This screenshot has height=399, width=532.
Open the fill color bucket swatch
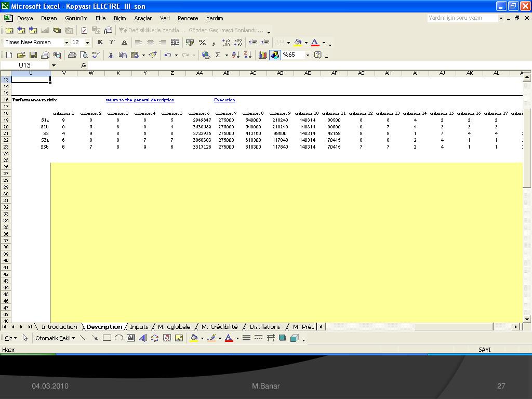pos(297,43)
